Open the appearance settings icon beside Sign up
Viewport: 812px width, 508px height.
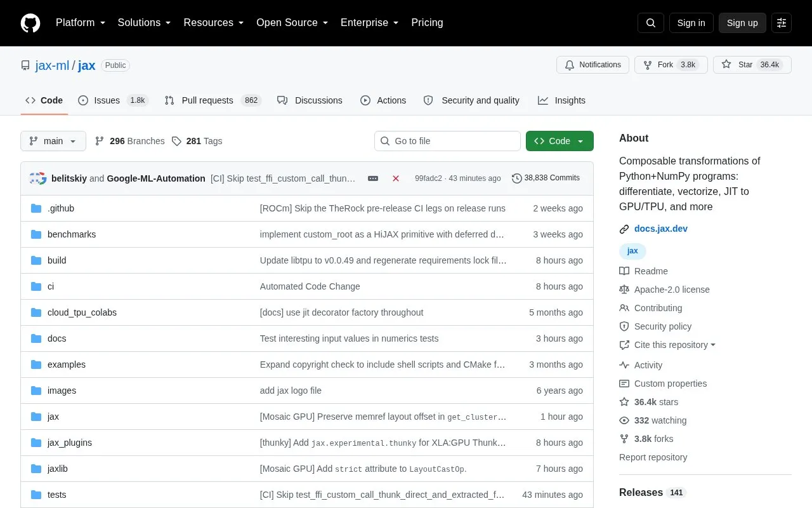[x=782, y=23]
